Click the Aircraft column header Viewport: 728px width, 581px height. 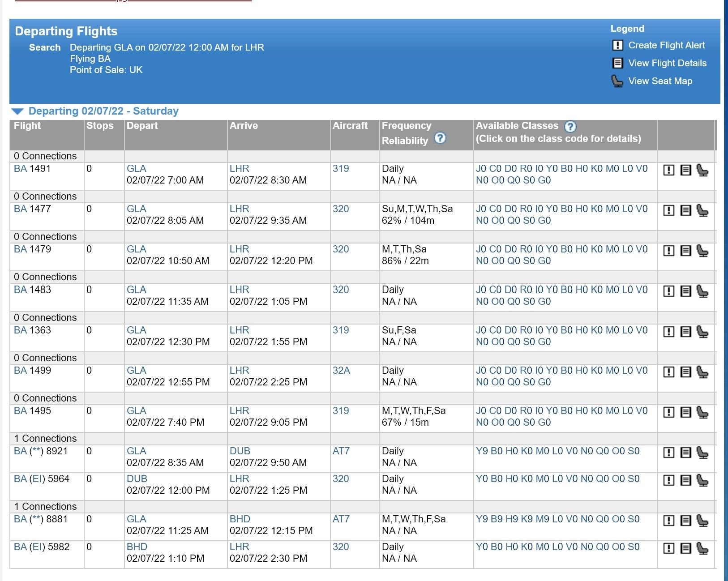pos(350,126)
